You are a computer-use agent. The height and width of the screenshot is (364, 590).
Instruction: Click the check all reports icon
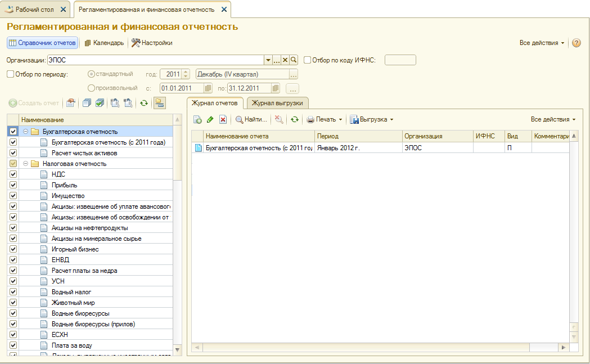click(100, 103)
